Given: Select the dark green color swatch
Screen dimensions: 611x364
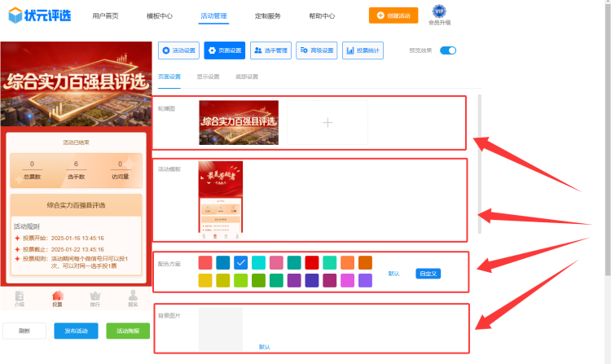Looking at the screenshot, I should (x=259, y=280).
